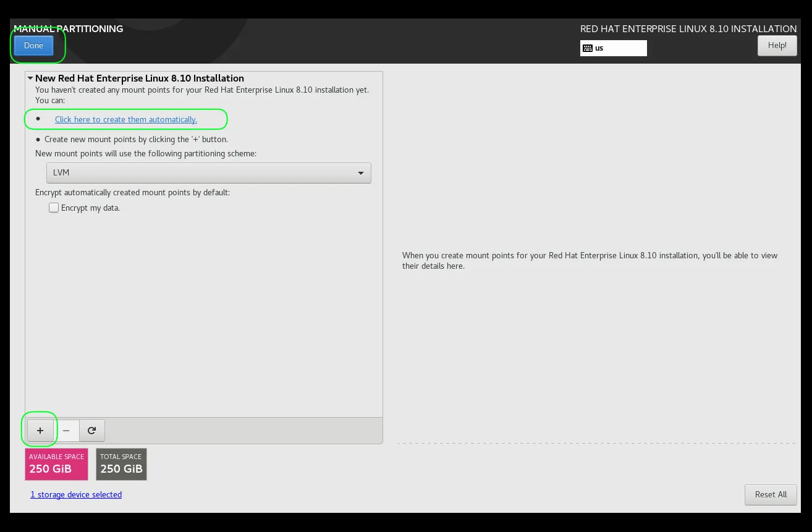Click the MANUAL PARTITIONING title text
This screenshot has width=812, height=532.
pos(69,28)
